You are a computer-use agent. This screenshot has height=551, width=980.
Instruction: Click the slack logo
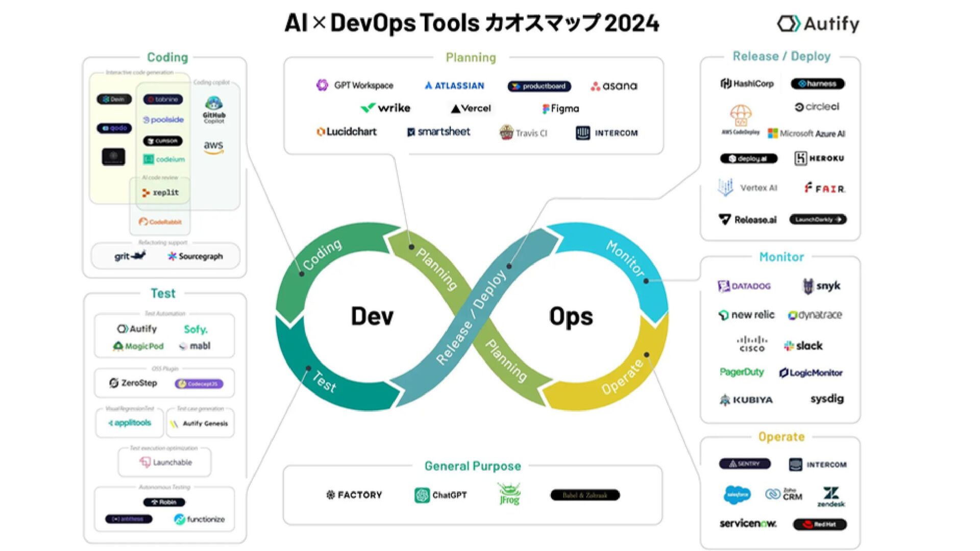tap(803, 345)
